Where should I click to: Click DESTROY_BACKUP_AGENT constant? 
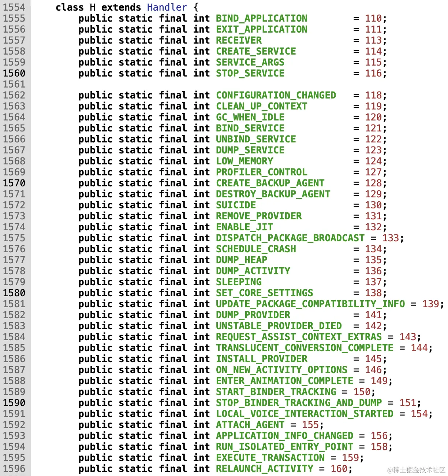click(273, 194)
